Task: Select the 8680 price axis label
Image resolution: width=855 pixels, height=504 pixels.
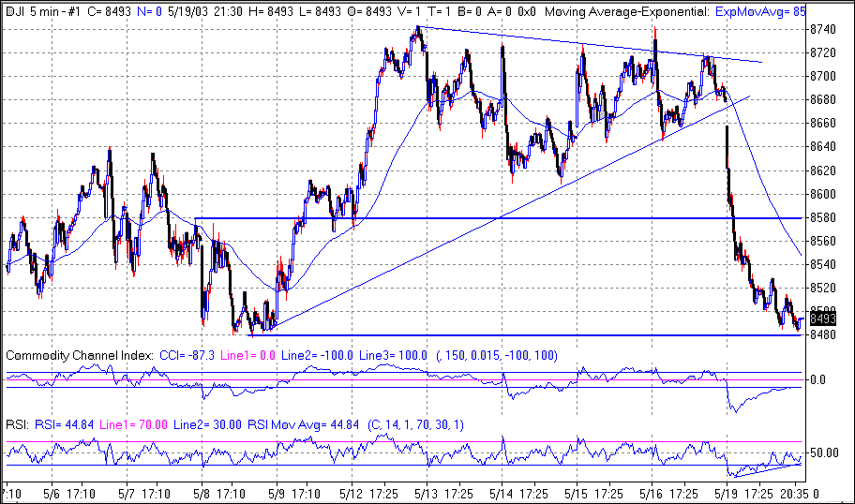Action: tap(823, 99)
